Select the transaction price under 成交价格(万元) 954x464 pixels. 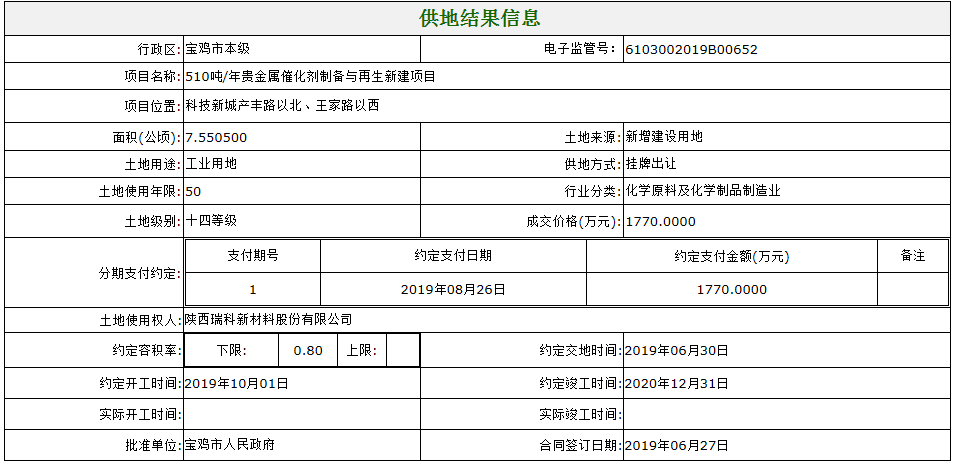660,222
